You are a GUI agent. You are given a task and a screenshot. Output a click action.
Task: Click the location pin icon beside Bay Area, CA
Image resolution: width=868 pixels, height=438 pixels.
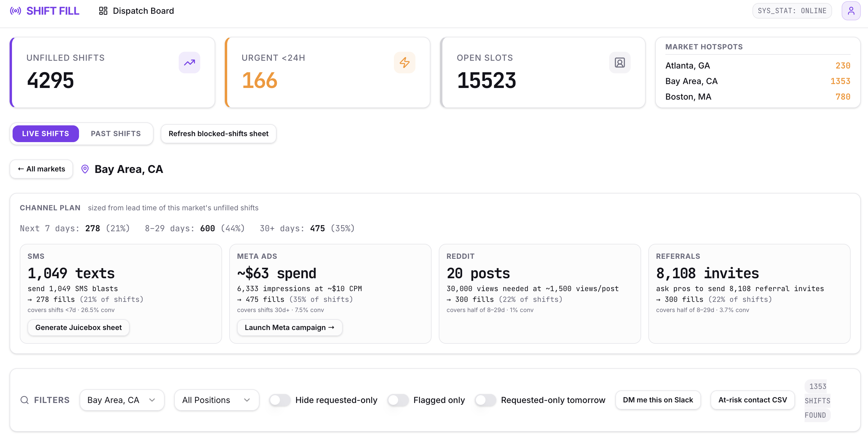tap(85, 169)
